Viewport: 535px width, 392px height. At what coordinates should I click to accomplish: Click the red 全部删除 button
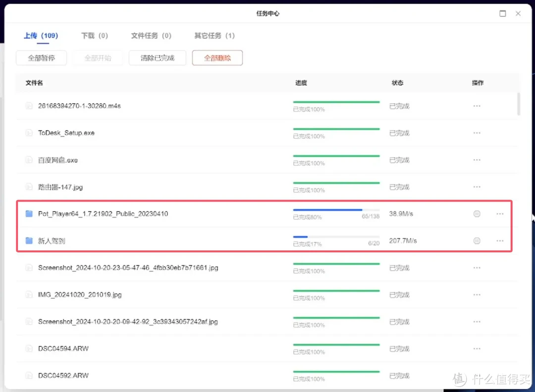coord(217,58)
